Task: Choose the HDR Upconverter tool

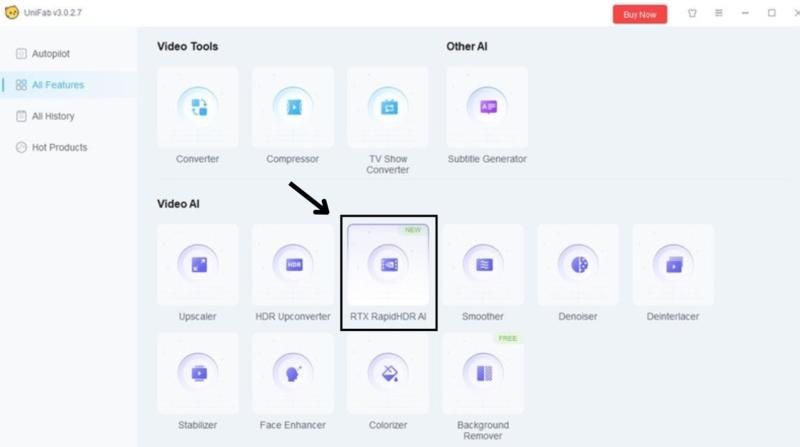Action: coord(292,266)
